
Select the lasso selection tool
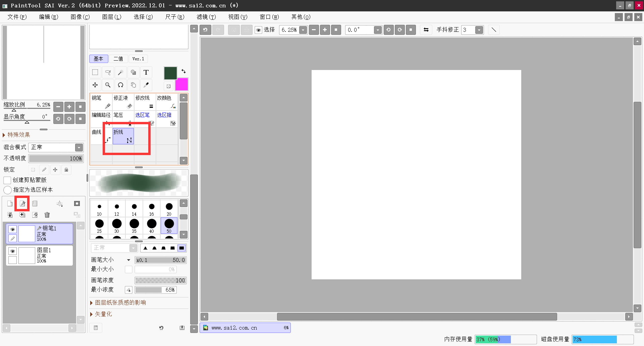108,72
